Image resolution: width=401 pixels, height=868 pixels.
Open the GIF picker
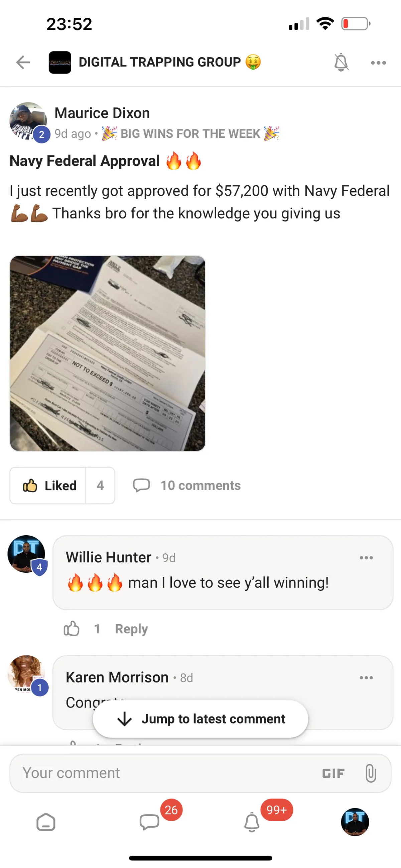coord(333,773)
